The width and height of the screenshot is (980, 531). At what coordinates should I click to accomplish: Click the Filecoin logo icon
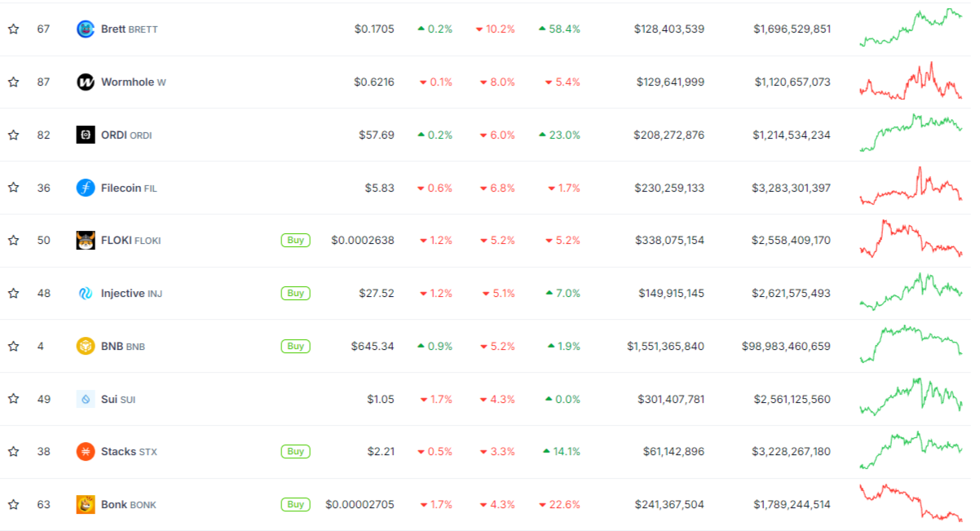click(86, 188)
